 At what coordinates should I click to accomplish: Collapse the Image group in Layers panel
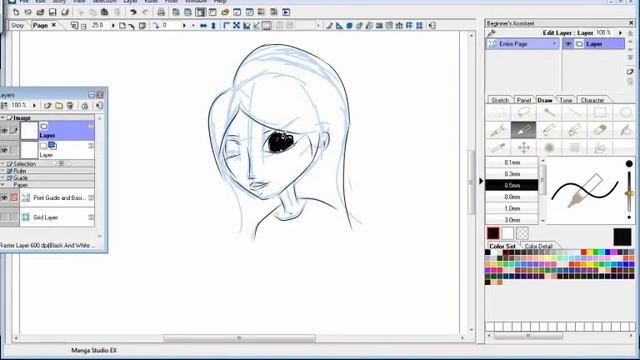tap(2, 118)
